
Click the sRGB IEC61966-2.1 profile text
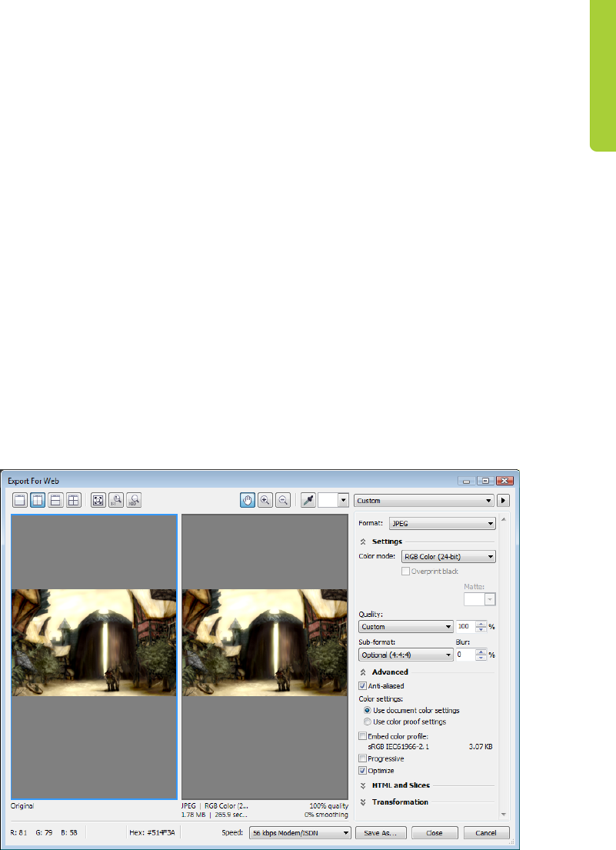(398, 747)
